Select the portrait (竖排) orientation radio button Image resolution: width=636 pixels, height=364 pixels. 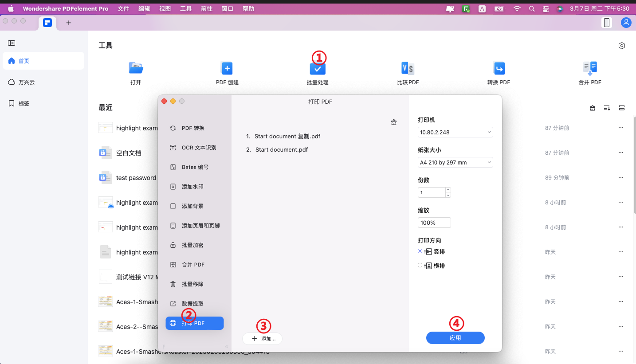click(x=420, y=251)
